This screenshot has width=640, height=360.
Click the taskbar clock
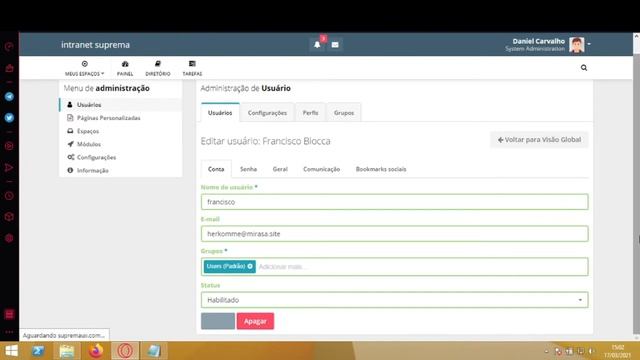(618, 351)
